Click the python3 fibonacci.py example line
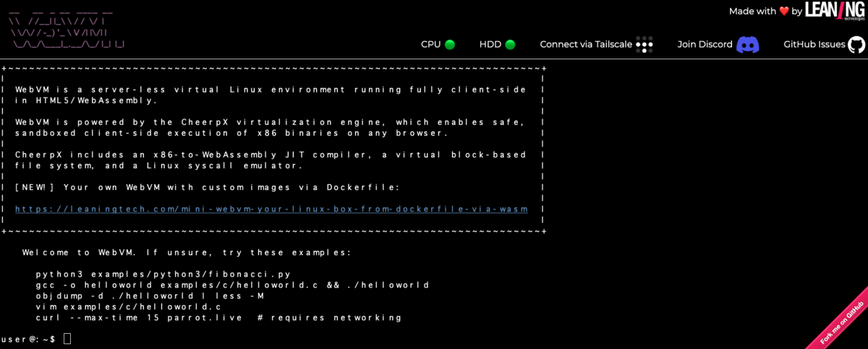The image size is (868, 349). [163, 275]
